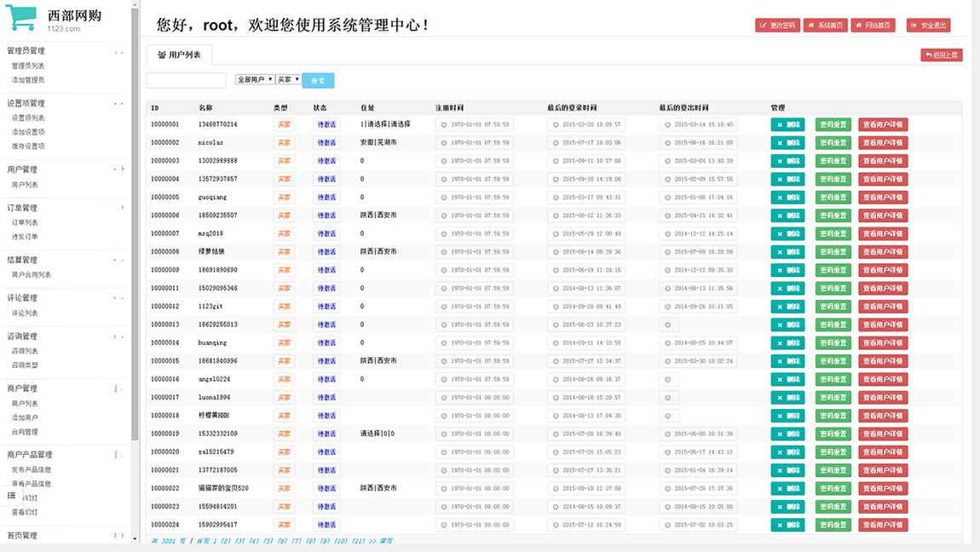The width and height of the screenshot is (980, 552).
Task: Open 商户列表 in the sidebar menu
Action: tap(25, 404)
